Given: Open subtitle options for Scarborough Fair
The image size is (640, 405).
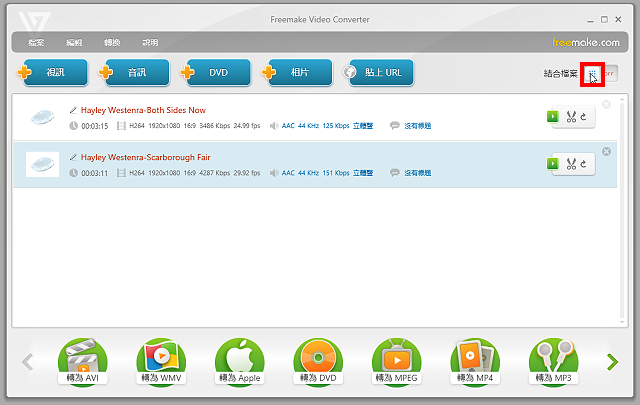Looking at the screenshot, I should click(x=418, y=173).
